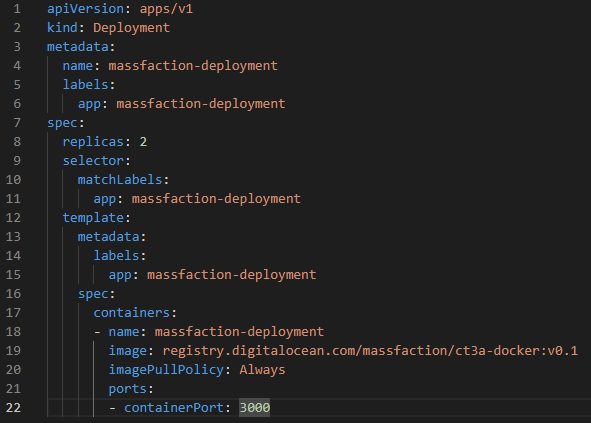Click the labels key on line 5

click(x=86, y=85)
